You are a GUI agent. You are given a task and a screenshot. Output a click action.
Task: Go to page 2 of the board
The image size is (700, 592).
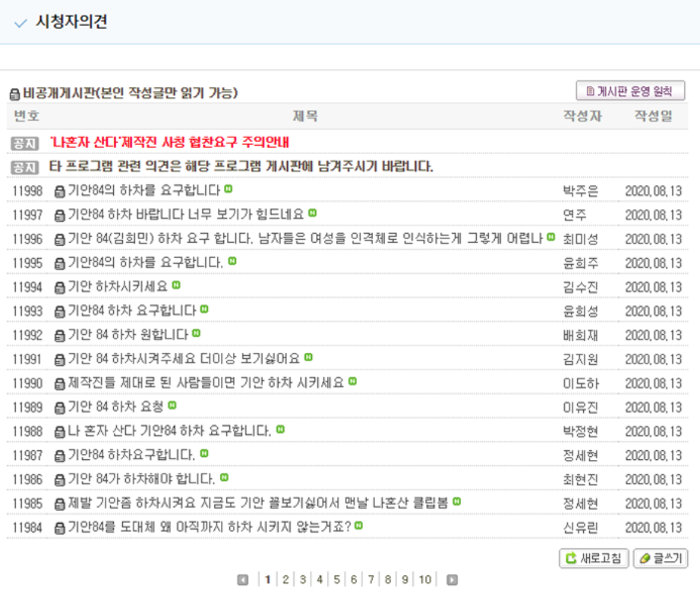pyautogui.click(x=285, y=580)
